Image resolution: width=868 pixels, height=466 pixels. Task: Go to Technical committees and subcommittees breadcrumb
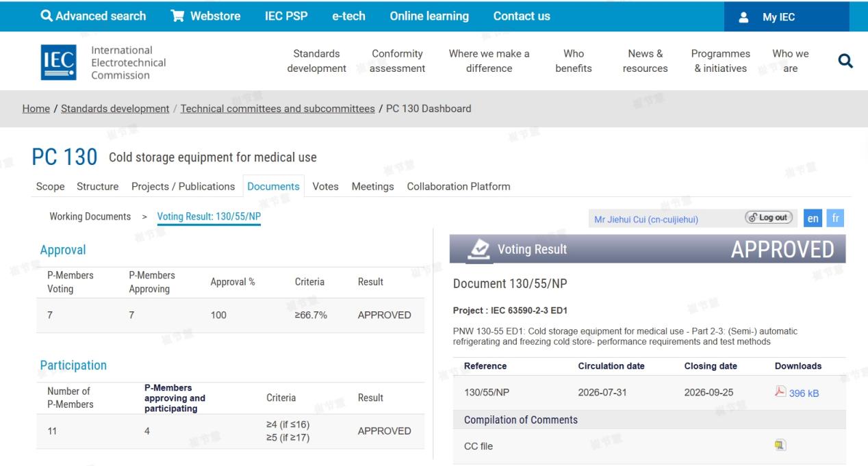[277, 108]
